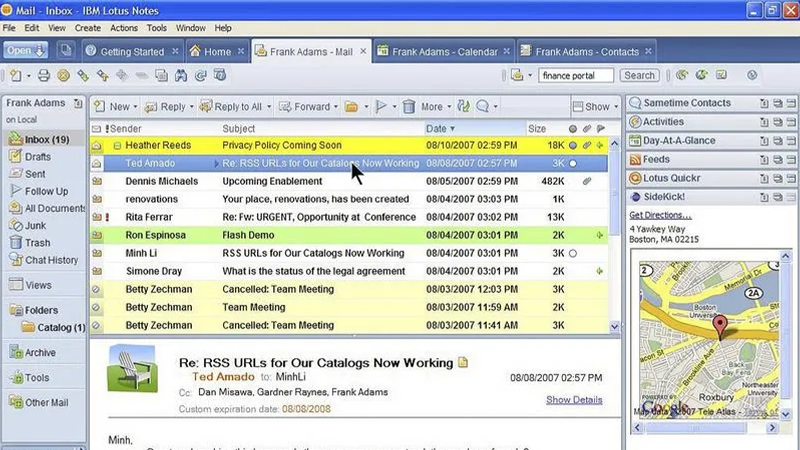The width and height of the screenshot is (800, 450).
Task: Click the Sametime Contacts panel icon
Action: click(x=635, y=103)
